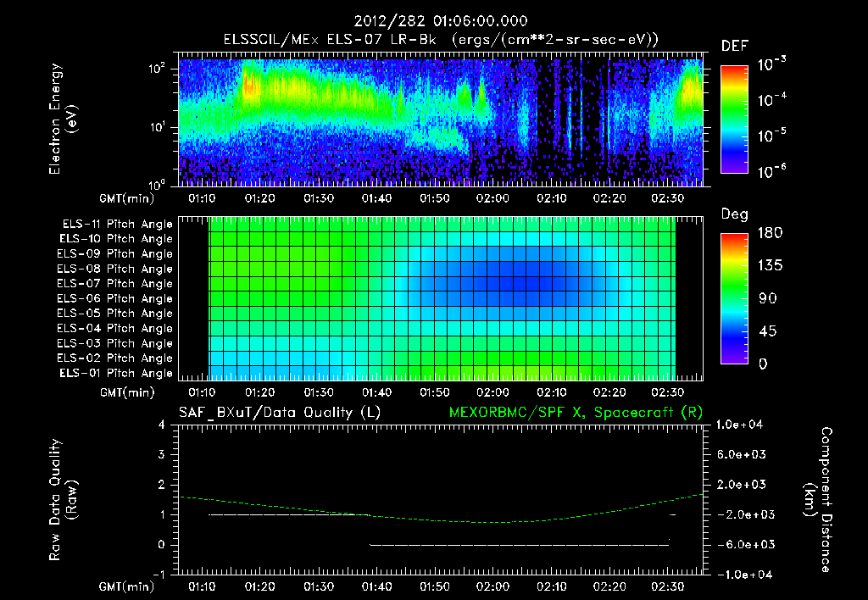The height and width of the screenshot is (600, 868).
Task: Click the 10^2 tick on the electron energy axis
Action: pos(157,69)
